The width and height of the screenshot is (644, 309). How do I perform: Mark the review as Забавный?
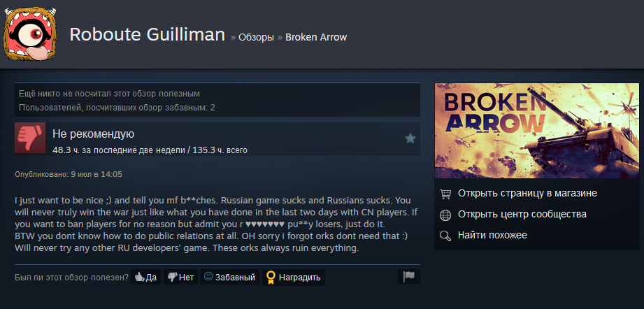point(229,277)
